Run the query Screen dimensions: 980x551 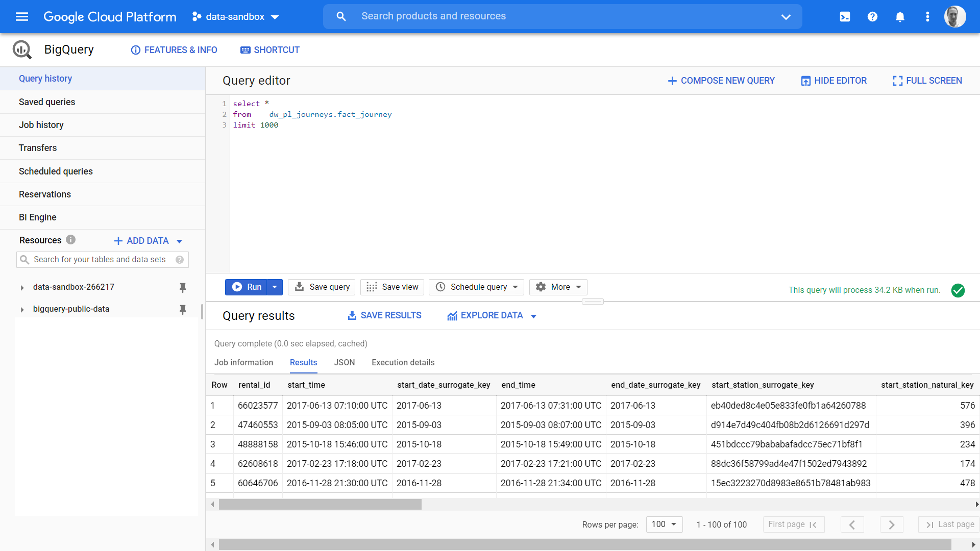pos(247,287)
